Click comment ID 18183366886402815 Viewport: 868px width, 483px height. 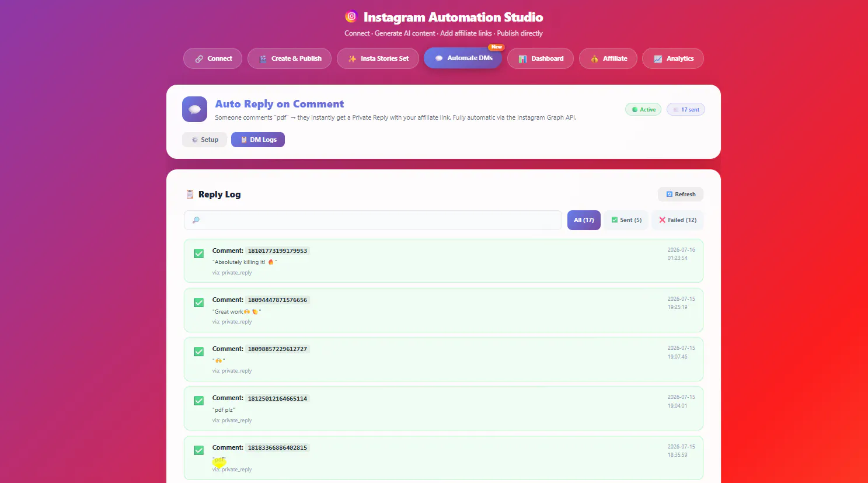click(277, 448)
